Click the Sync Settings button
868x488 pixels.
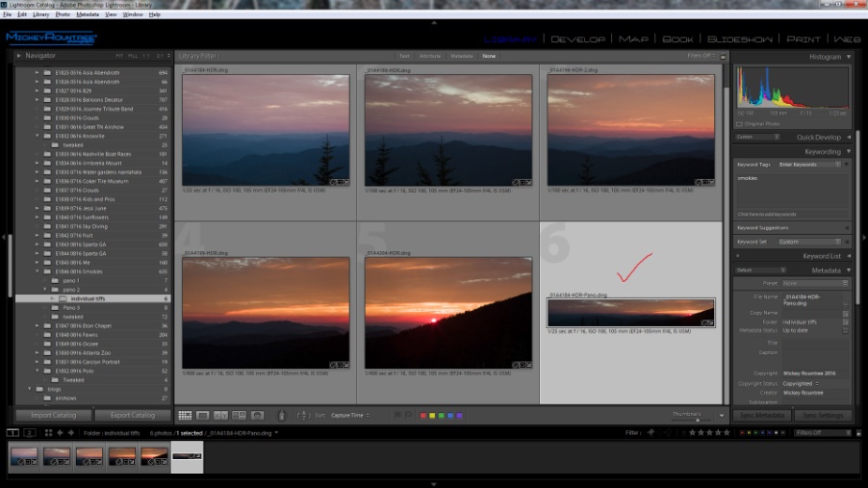coord(823,415)
